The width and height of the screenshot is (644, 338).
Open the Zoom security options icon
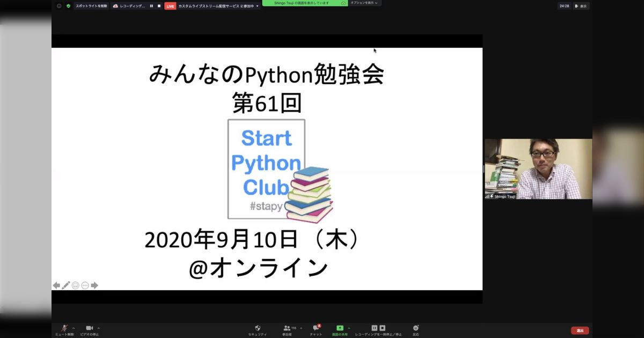click(258, 328)
